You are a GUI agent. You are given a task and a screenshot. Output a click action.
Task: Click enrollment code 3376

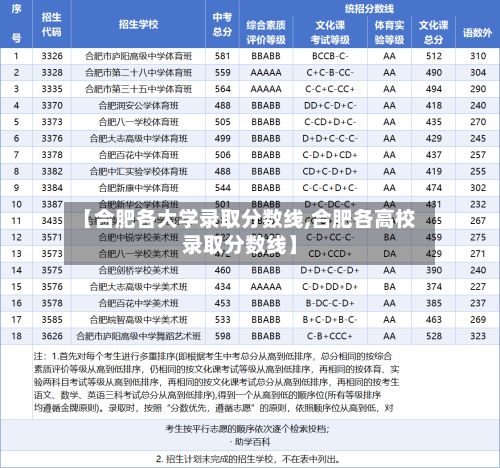52,138
